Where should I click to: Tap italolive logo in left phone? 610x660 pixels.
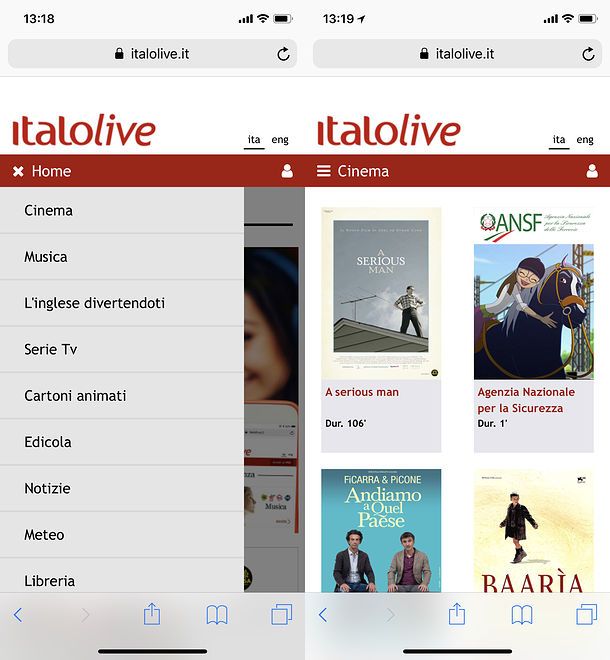[x=84, y=130]
